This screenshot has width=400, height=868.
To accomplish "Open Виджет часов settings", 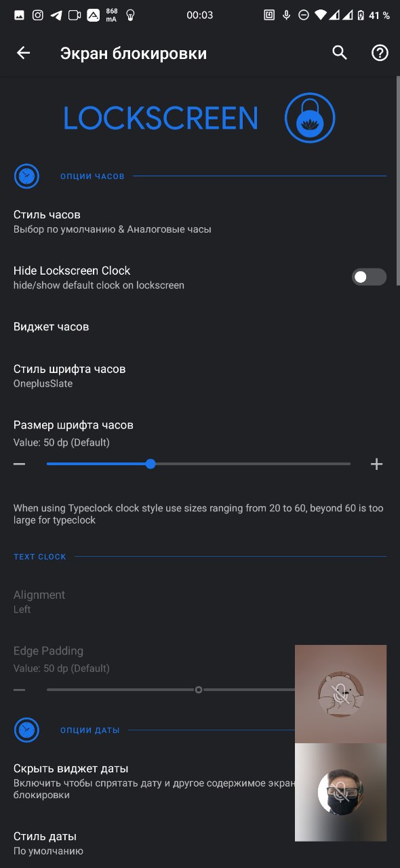I will (x=200, y=326).
